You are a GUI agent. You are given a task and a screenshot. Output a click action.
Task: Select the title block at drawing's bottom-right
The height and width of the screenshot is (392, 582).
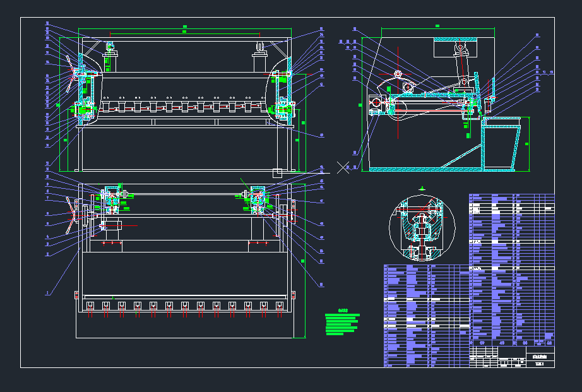click(x=511, y=357)
